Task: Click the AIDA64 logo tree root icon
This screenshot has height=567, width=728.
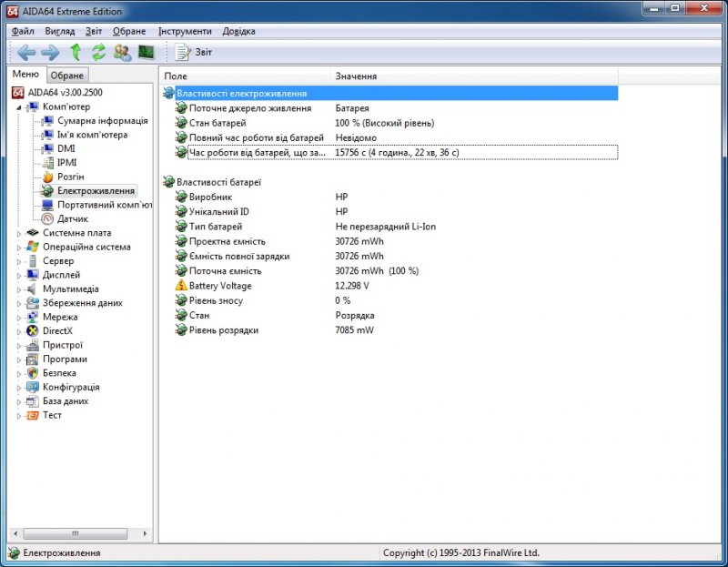Action: tap(15, 93)
